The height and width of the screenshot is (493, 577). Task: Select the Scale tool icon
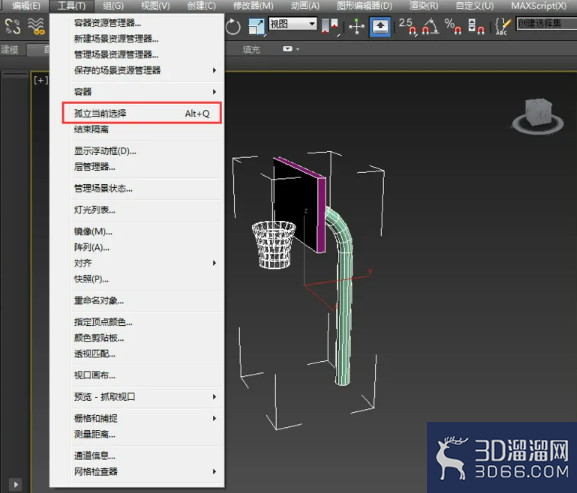(256, 26)
